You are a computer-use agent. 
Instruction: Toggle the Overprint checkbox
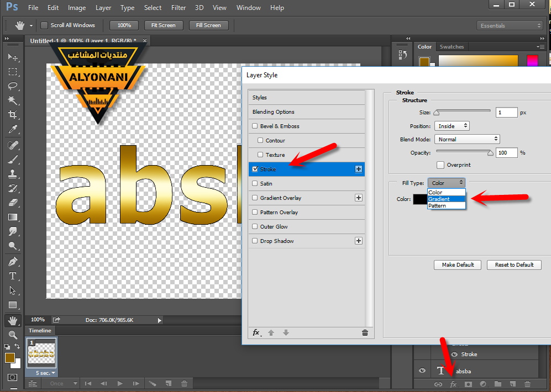pos(440,165)
